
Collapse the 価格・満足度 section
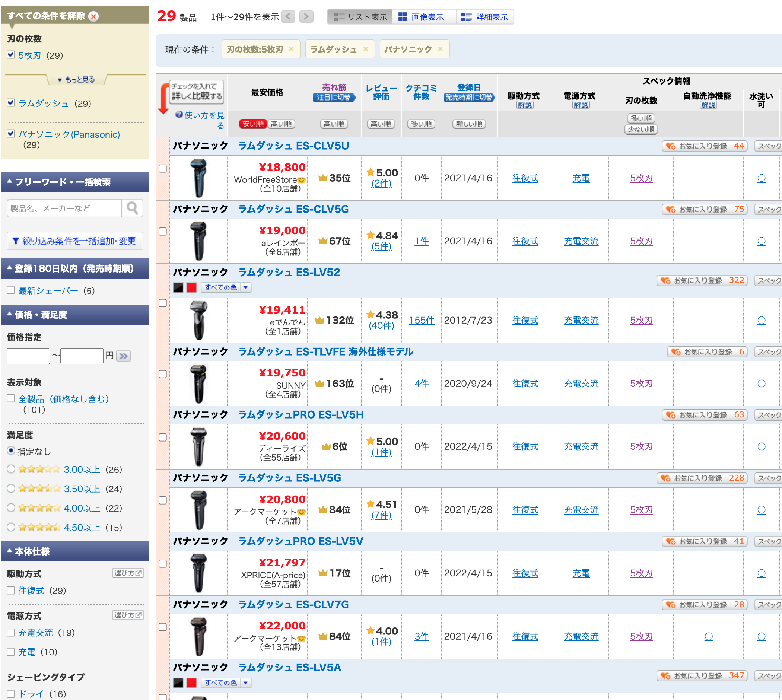(x=75, y=315)
